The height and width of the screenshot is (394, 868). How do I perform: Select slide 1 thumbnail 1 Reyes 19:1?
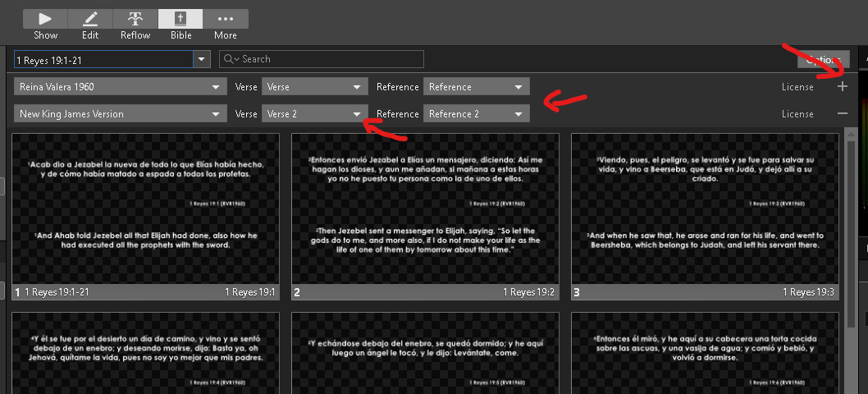(145, 217)
